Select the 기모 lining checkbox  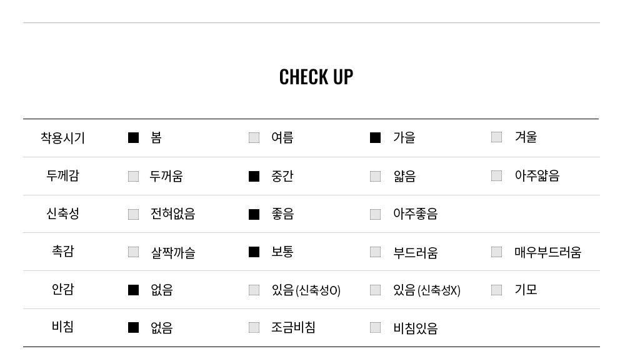(496, 290)
